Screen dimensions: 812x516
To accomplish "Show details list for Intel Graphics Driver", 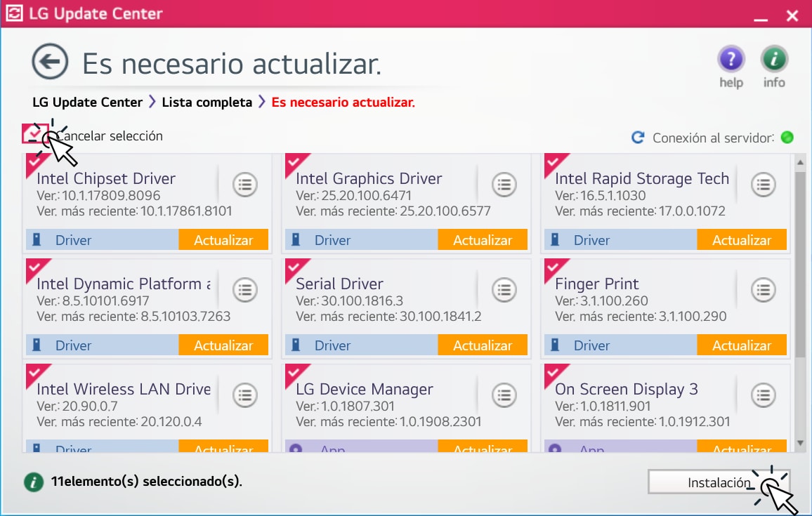I will coord(504,185).
